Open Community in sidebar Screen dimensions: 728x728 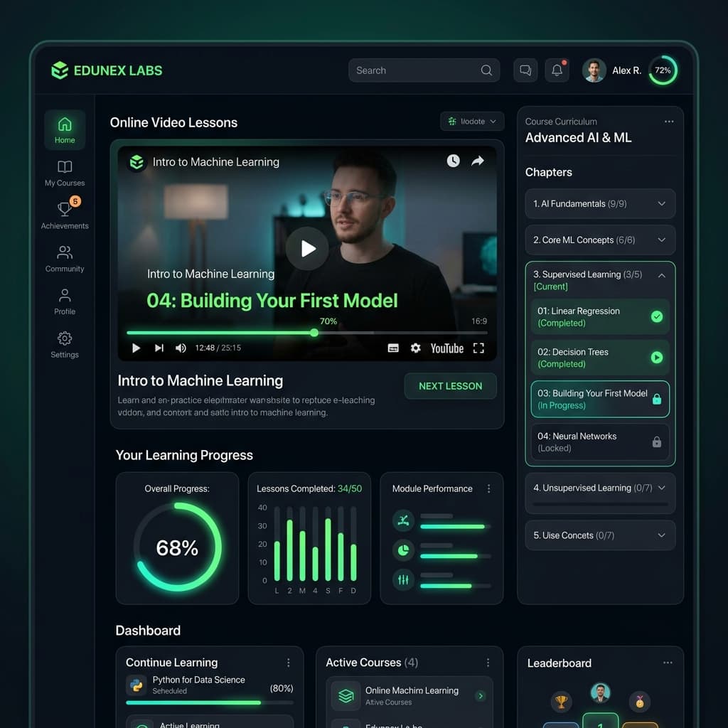(65, 259)
